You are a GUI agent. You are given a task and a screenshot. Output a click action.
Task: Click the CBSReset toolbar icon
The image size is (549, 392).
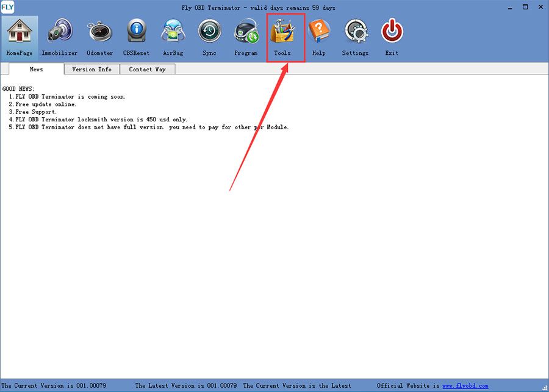tap(136, 34)
